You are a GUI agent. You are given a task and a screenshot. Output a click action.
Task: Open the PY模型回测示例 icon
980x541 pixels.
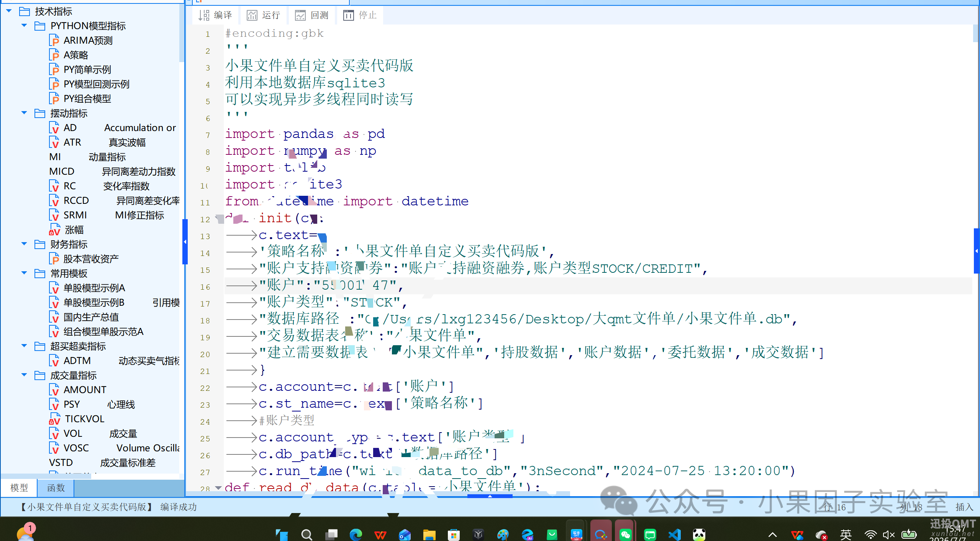click(54, 84)
